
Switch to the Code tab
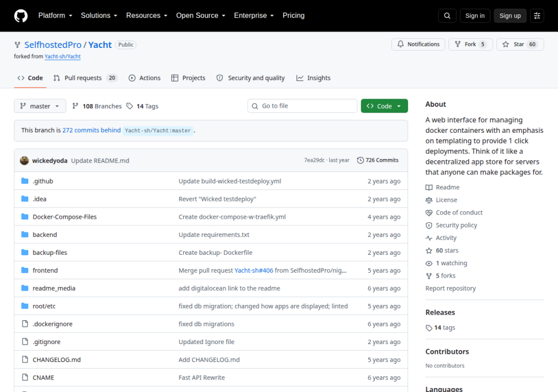point(31,78)
